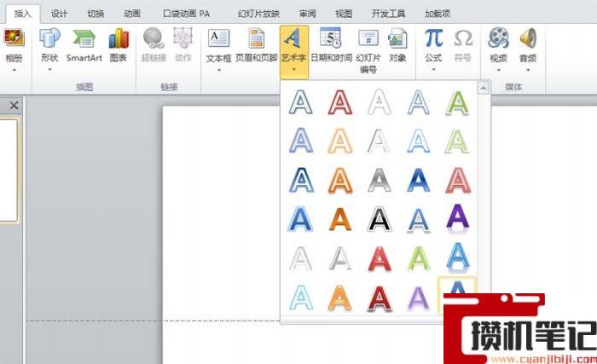The width and height of the screenshot is (597, 364).
Task: Click the 动作 action icon
Action: pyautogui.click(x=183, y=38)
